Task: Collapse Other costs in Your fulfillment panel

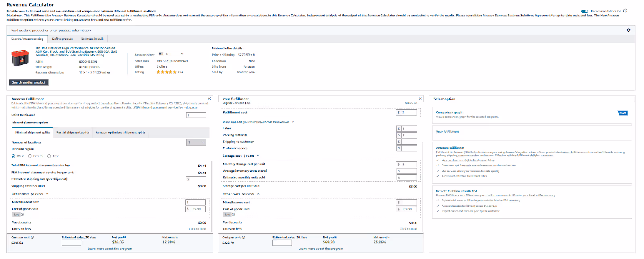Action: [x=258, y=194]
